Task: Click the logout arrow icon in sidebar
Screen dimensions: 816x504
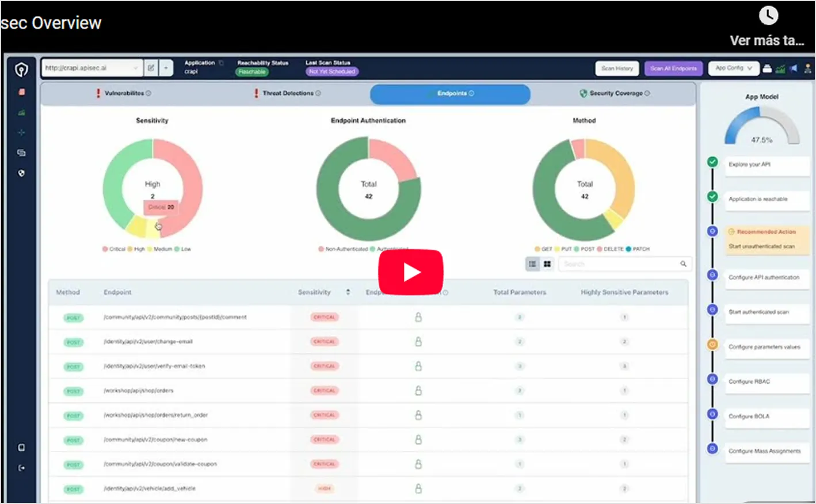Action: coord(22,468)
